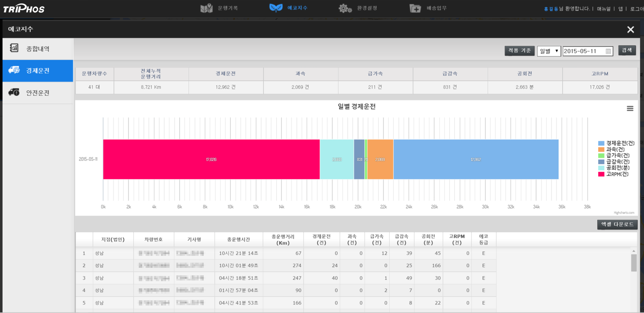Open 환경설정 gear icon

(x=345, y=8)
